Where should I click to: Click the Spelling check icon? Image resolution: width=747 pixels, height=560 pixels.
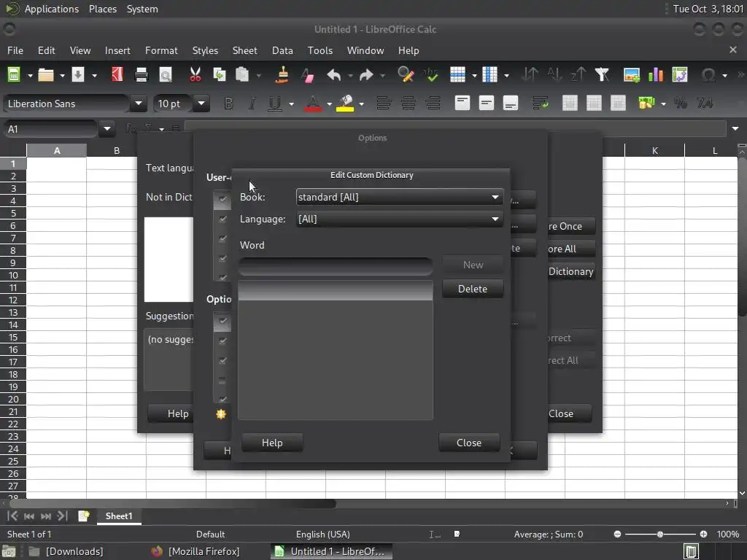click(430, 75)
